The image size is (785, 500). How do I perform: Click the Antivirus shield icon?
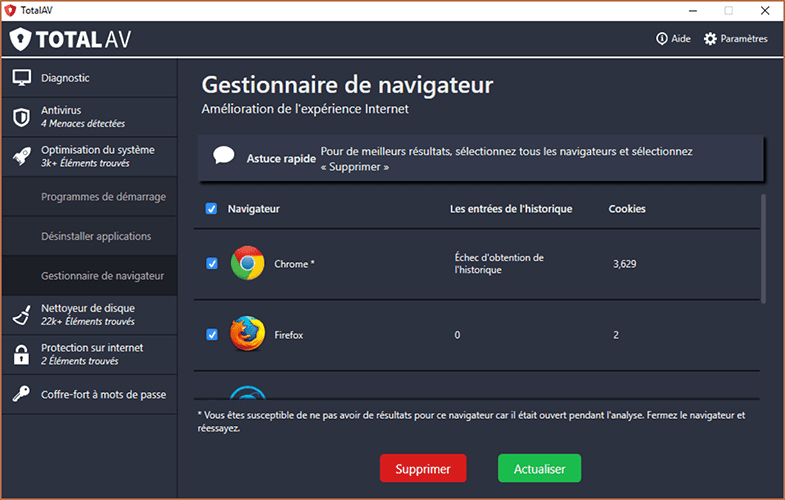pos(22,117)
